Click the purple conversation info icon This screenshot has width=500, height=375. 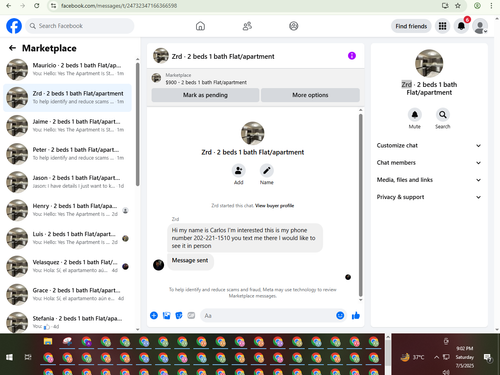tap(352, 56)
